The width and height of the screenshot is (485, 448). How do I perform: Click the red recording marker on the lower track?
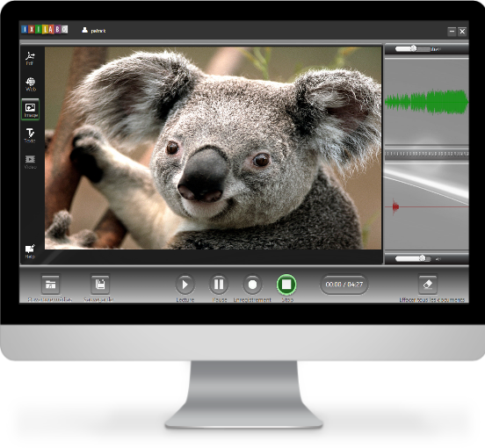pyautogui.click(x=395, y=206)
